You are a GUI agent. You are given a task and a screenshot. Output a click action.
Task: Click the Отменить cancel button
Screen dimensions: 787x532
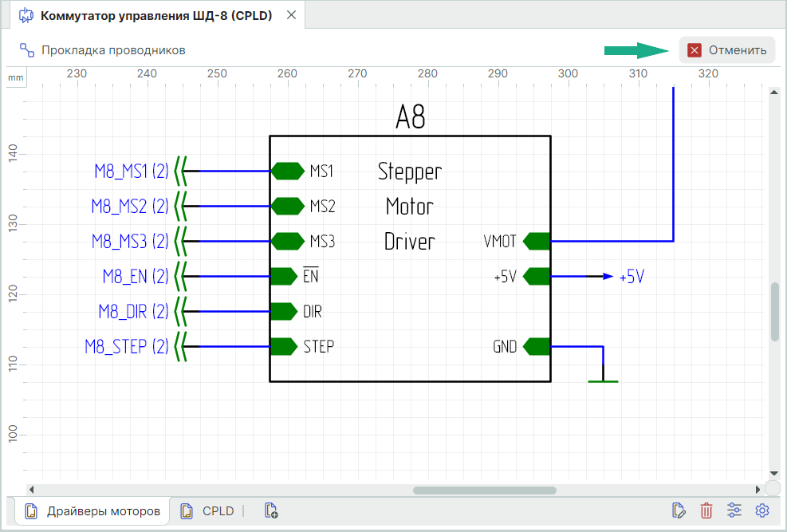click(726, 50)
